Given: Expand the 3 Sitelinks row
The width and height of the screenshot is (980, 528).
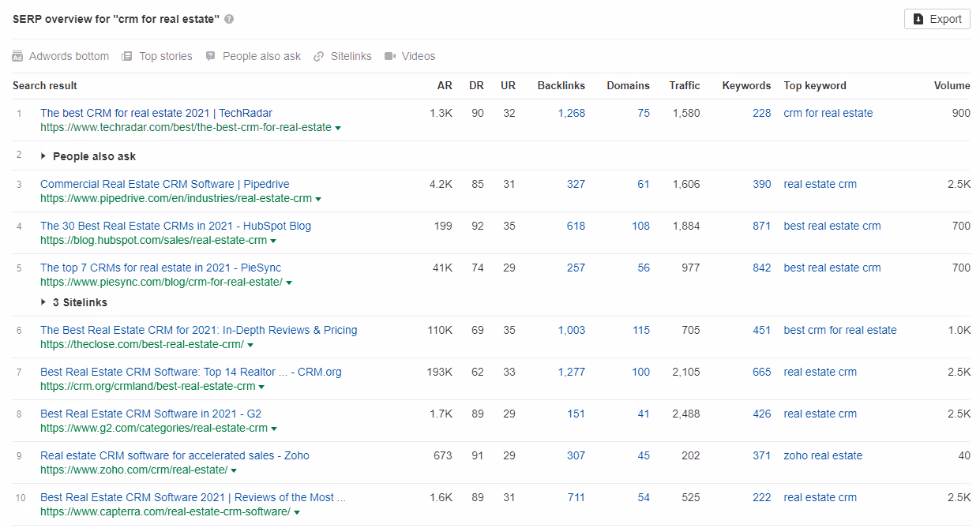Looking at the screenshot, I should [73, 302].
